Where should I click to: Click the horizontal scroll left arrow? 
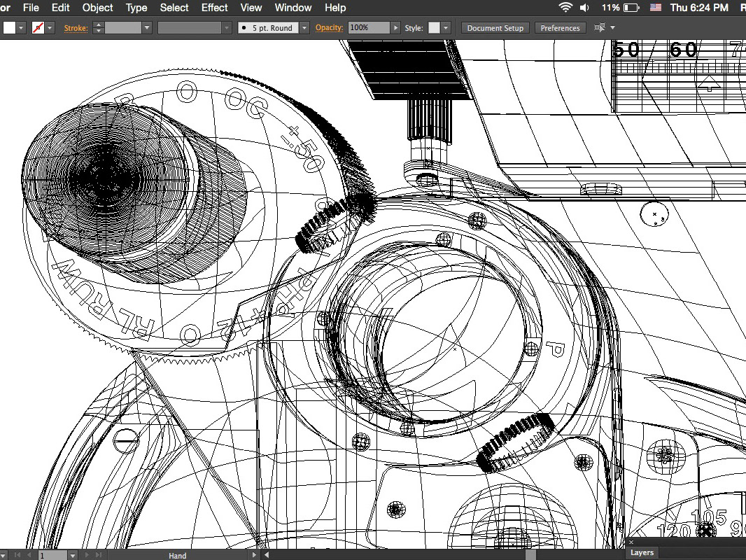pos(267,555)
